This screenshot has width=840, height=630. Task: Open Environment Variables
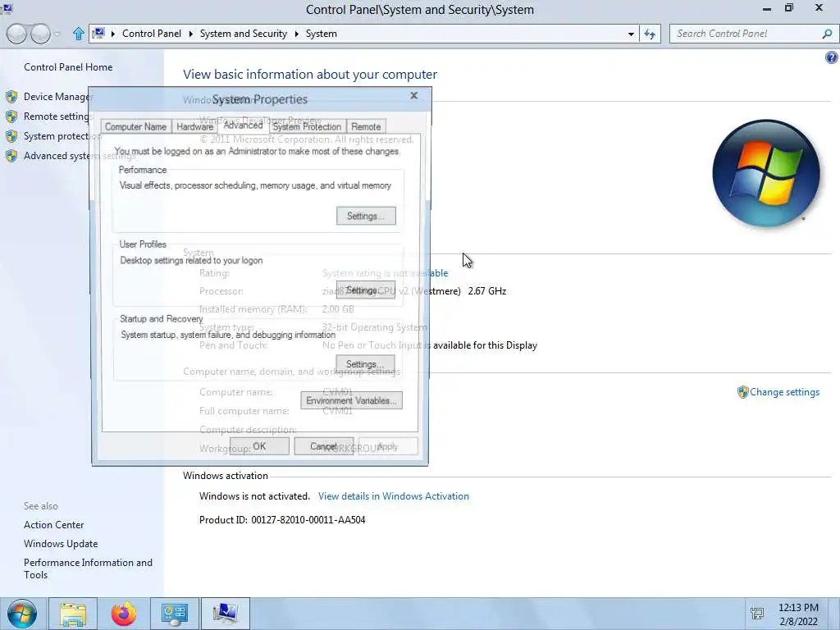point(351,400)
